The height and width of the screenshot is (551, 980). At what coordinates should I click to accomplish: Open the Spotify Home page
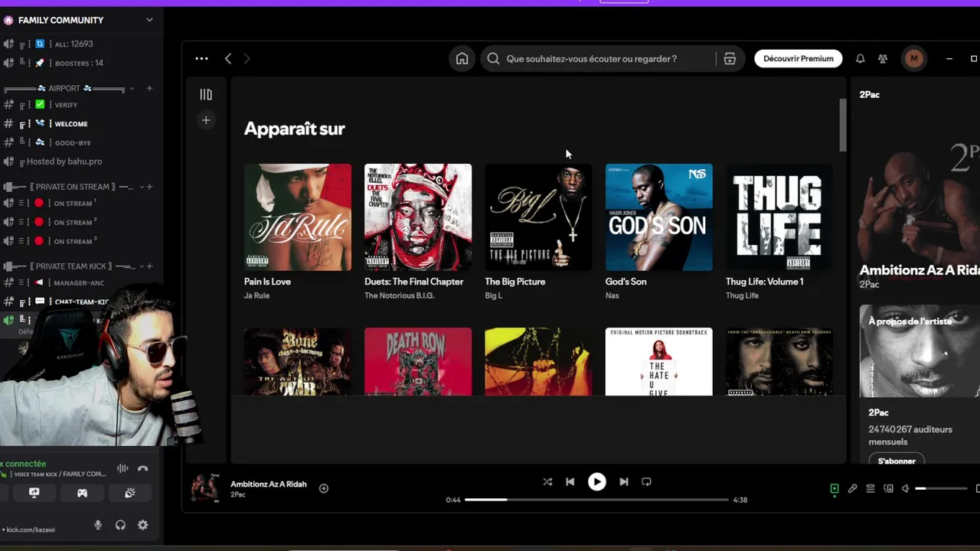tap(462, 59)
